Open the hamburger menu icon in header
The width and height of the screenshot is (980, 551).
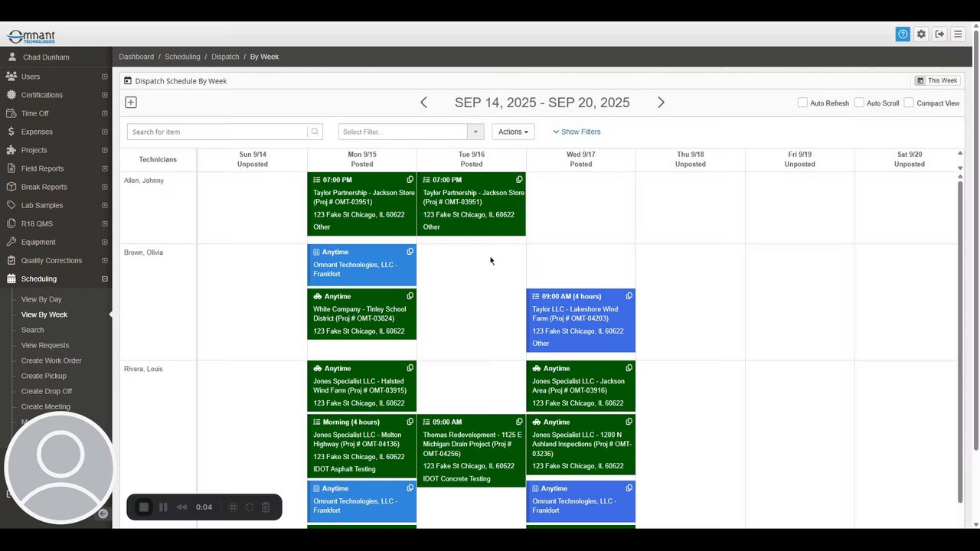pyautogui.click(x=958, y=34)
